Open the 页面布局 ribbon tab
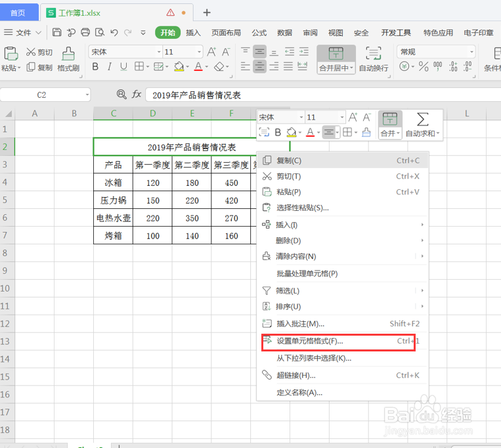The width and height of the screenshot is (501, 448). point(226,33)
